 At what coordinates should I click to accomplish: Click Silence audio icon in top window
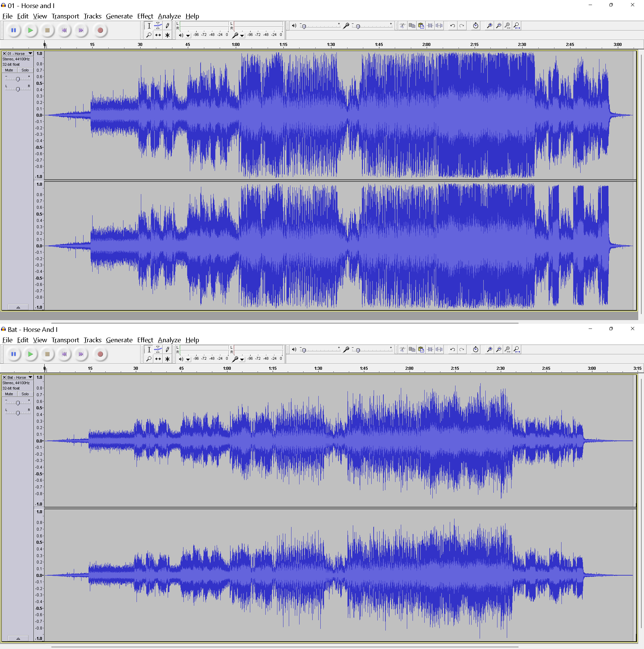(x=439, y=25)
